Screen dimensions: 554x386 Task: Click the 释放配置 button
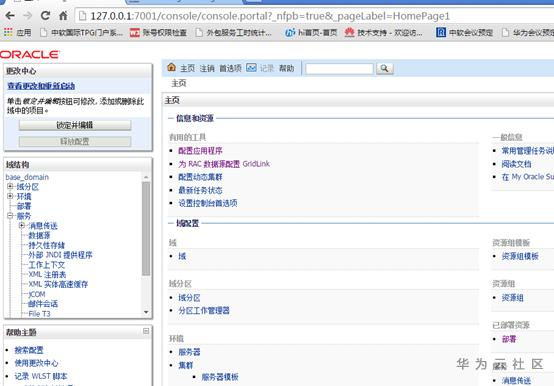(75, 142)
